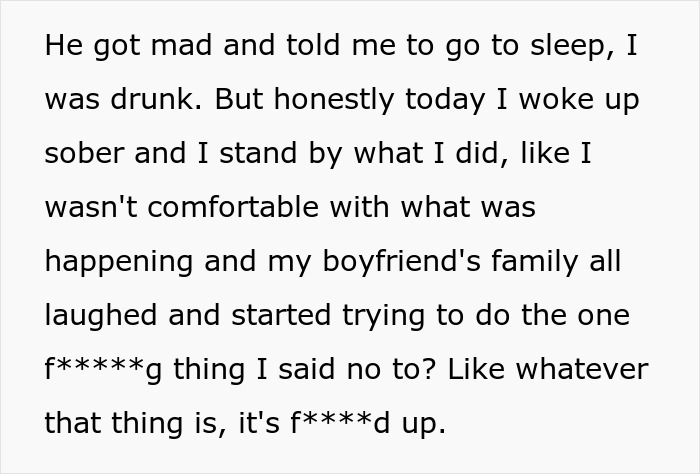
Task: Click the word 'honestly'
Action: [x=334, y=100]
